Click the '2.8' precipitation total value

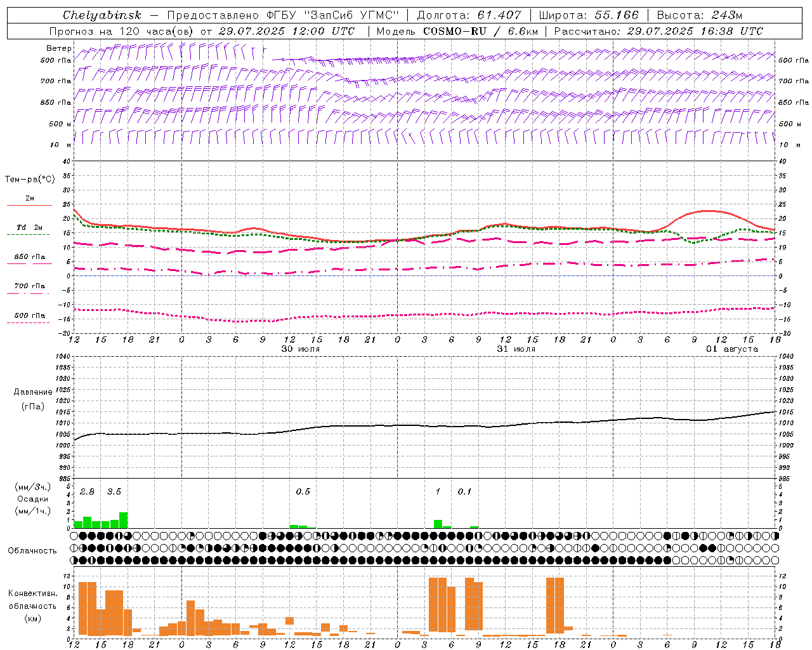coord(87,491)
